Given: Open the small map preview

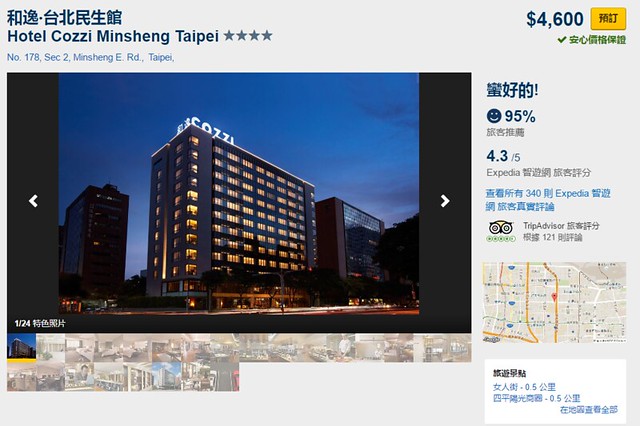Looking at the screenshot, I should [554, 302].
